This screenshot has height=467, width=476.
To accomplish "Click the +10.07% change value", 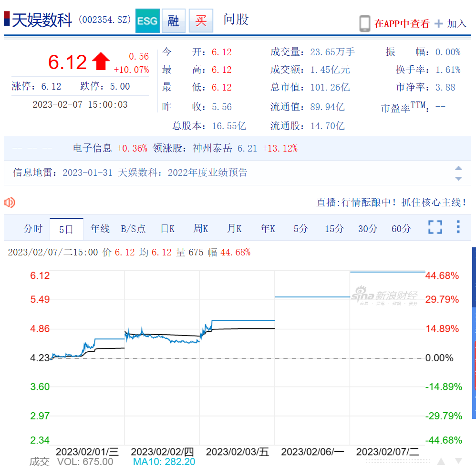I will [132, 70].
